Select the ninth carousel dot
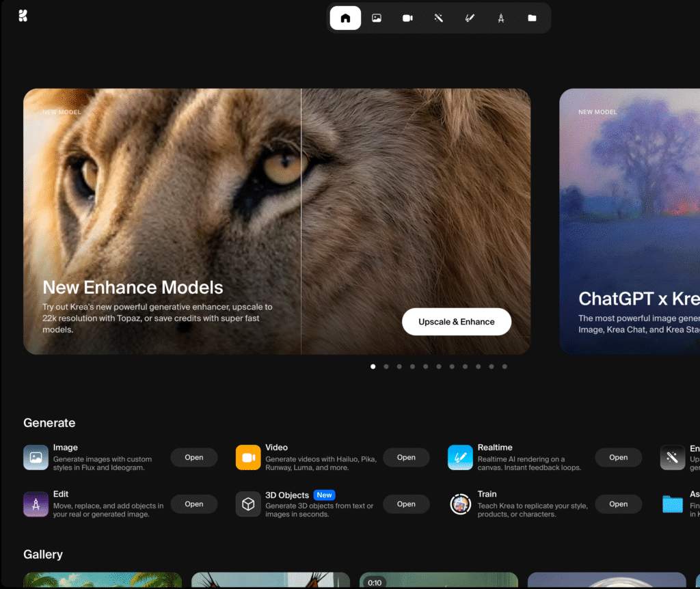 pos(478,367)
